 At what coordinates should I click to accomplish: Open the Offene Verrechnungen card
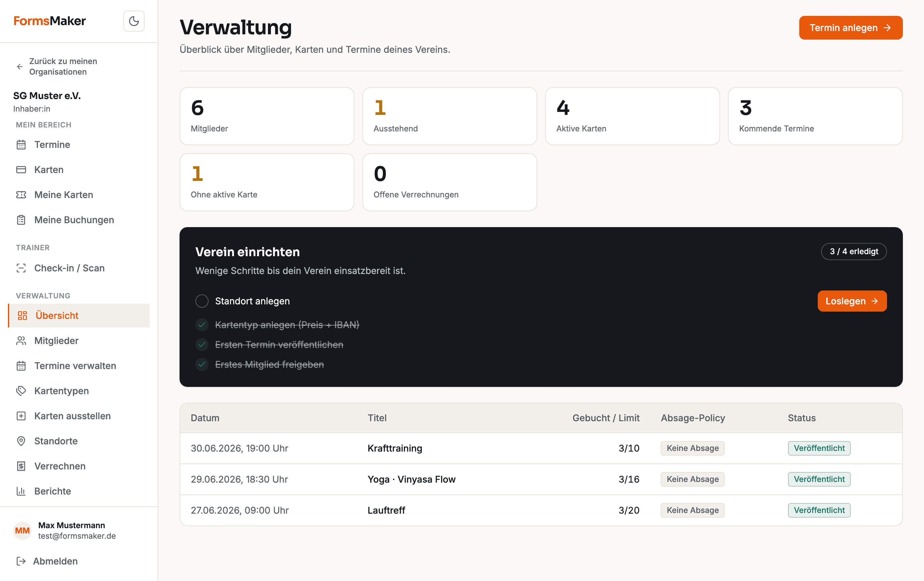tap(449, 182)
